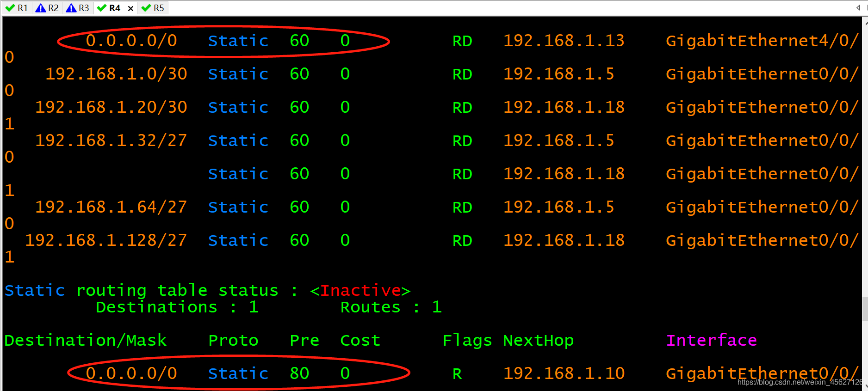
Task: Click the Destination/Mask column header
Action: click(x=85, y=340)
